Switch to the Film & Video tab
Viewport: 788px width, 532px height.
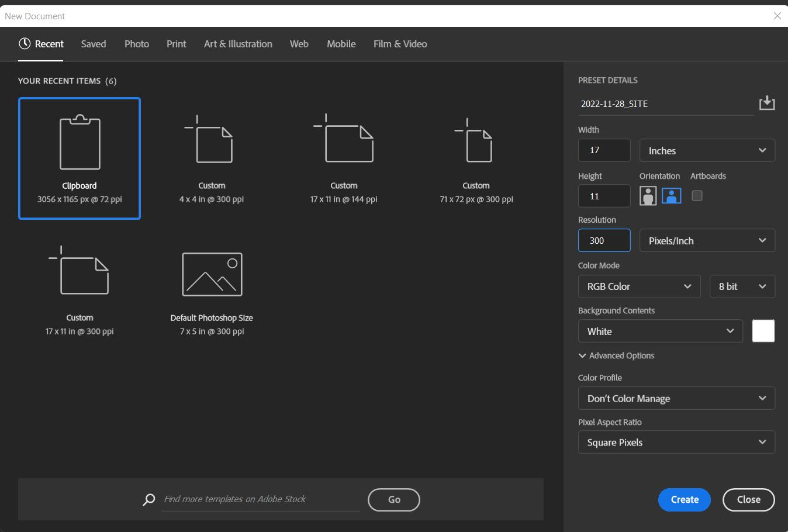click(x=400, y=44)
